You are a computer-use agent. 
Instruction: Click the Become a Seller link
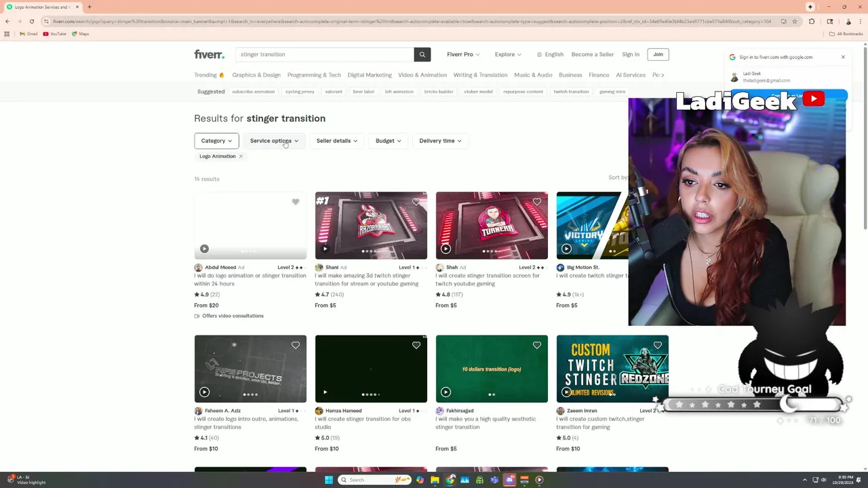593,54
